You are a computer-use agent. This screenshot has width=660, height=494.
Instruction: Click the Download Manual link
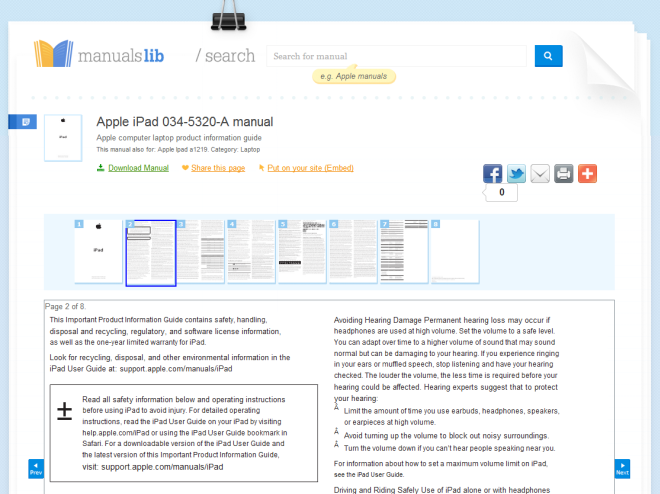pos(138,168)
